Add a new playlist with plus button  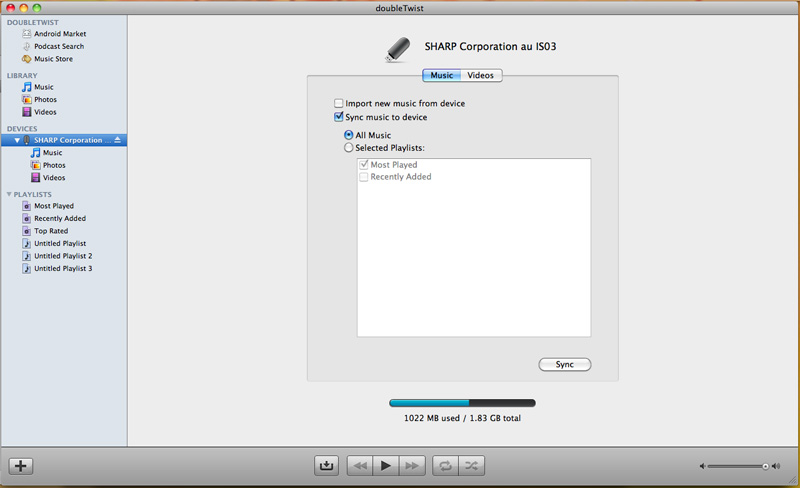[x=21, y=466]
